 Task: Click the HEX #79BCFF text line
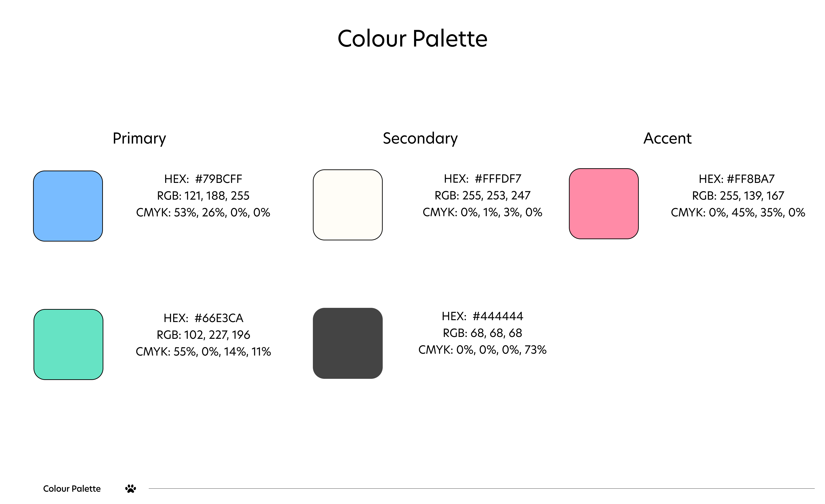[203, 179]
